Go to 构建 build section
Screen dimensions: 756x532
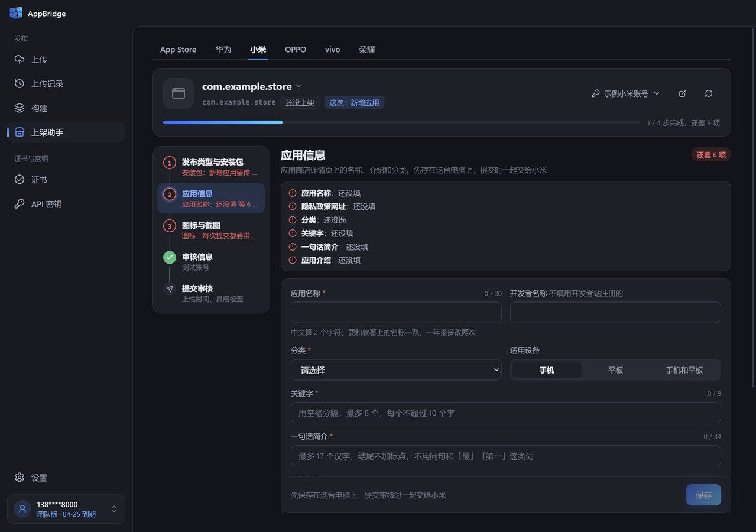click(66, 108)
